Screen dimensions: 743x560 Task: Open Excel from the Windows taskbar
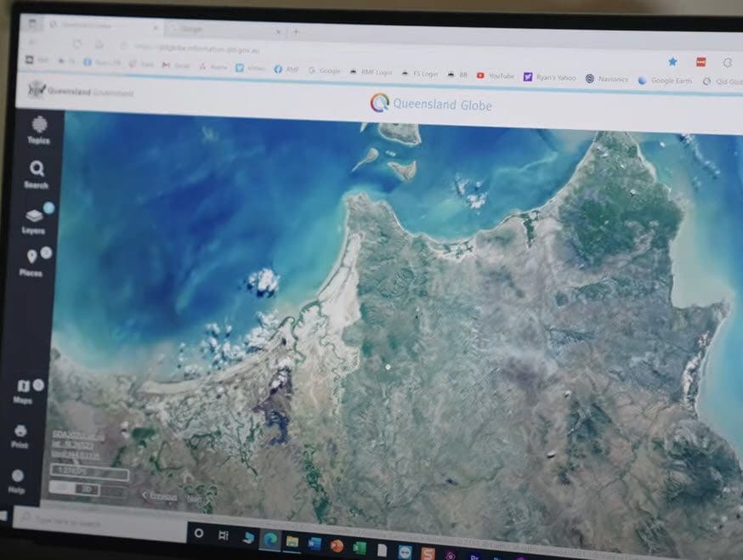click(359, 546)
